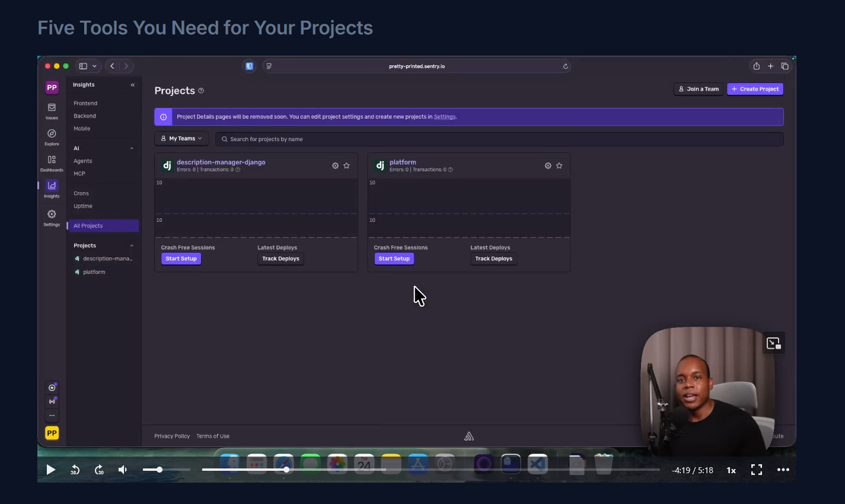The image size is (845, 504).
Task: Star the platform project
Action: point(559,165)
